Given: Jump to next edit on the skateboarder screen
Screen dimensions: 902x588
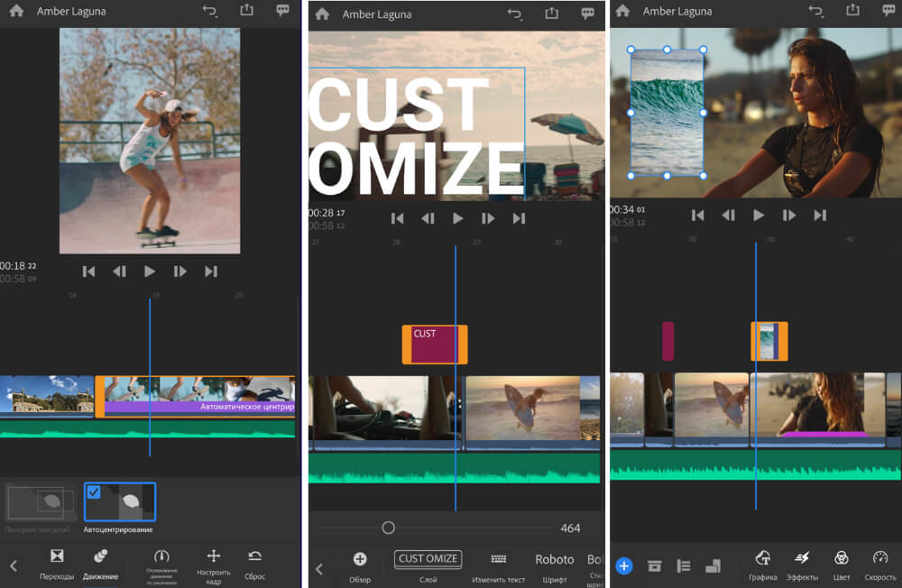Looking at the screenshot, I should (211, 271).
